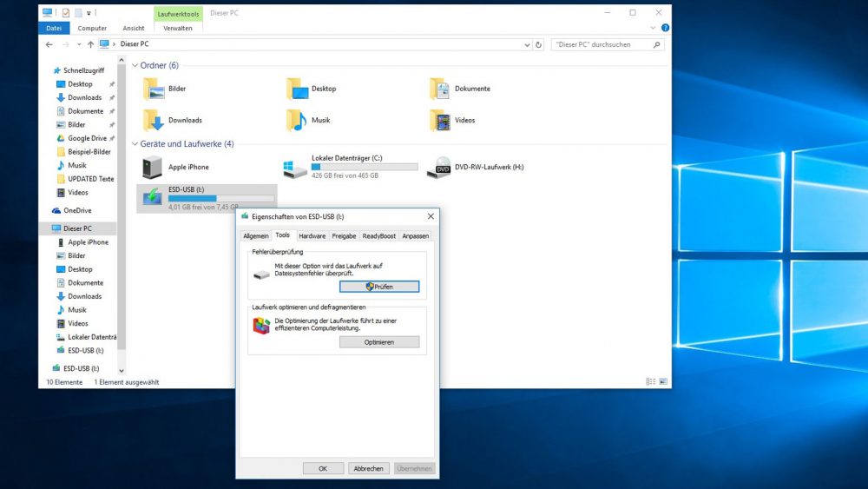Click the C: drive capacity bar
The image size is (868, 489).
point(365,167)
